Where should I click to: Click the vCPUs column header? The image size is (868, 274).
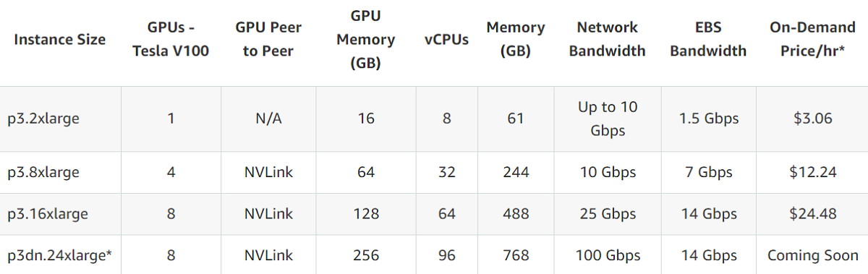tap(446, 39)
